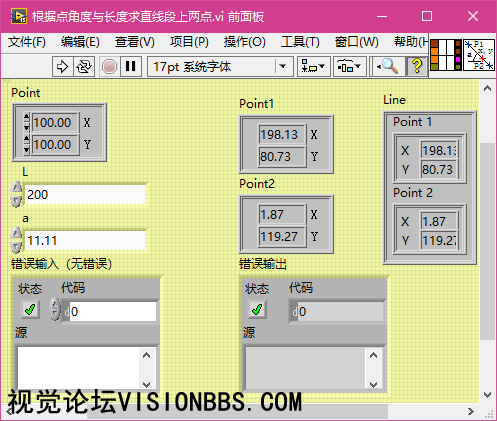497x421 pixels.
Task: Start Run Continuously mode
Action: (84, 67)
